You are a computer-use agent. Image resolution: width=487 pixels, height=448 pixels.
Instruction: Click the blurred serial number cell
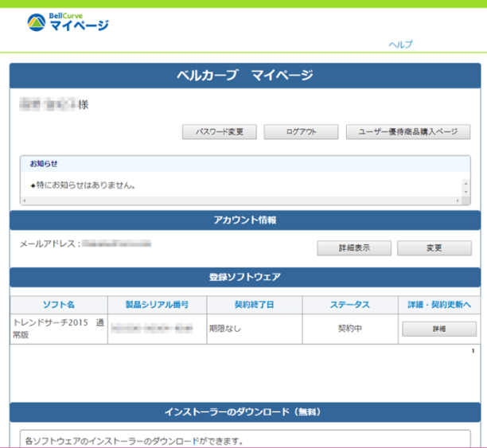coord(157,329)
